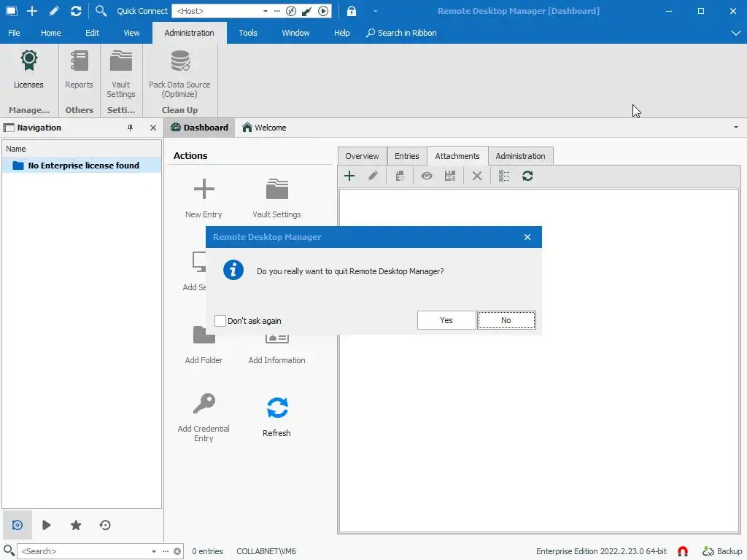
Task: Click the Licenses ribbon icon
Action: pyautogui.click(x=28, y=69)
